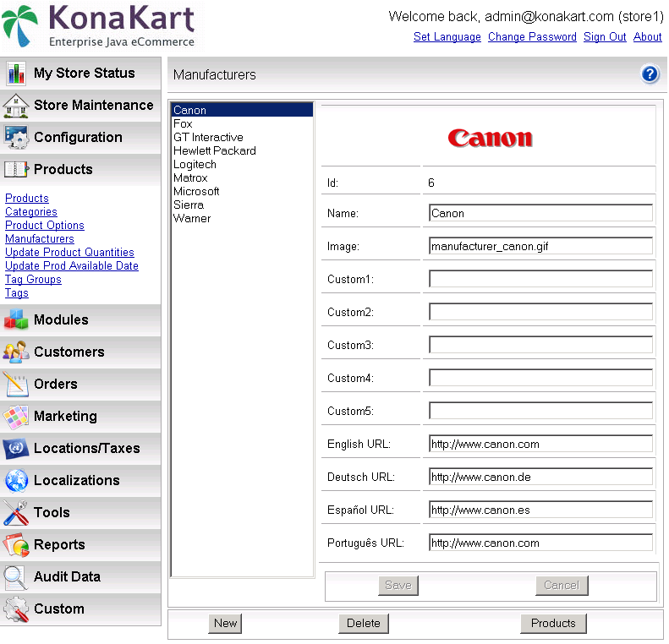Select Fox in the manufacturers list

point(243,124)
